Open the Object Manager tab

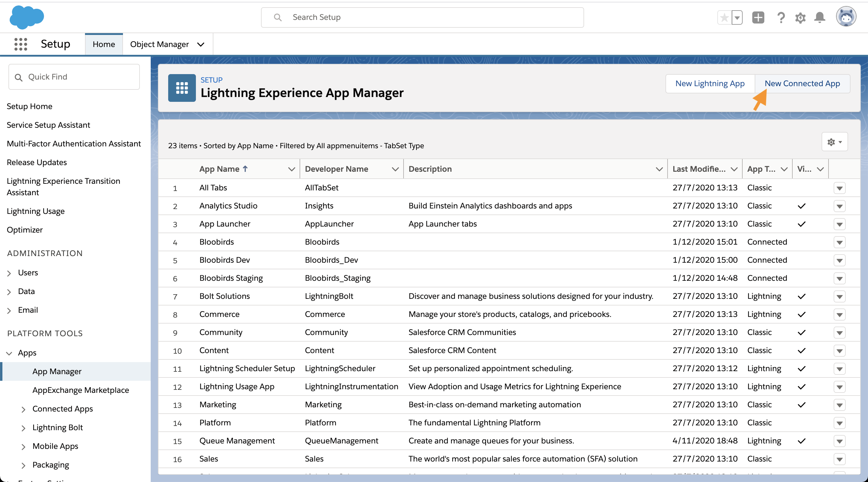[x=159, y=44]
